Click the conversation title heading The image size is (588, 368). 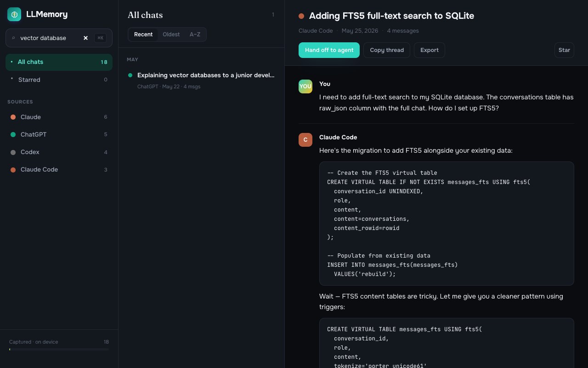[391, 16]
